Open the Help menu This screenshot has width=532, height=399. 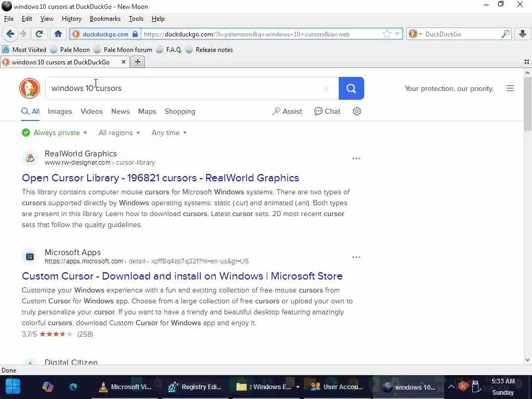click(158, 19)
